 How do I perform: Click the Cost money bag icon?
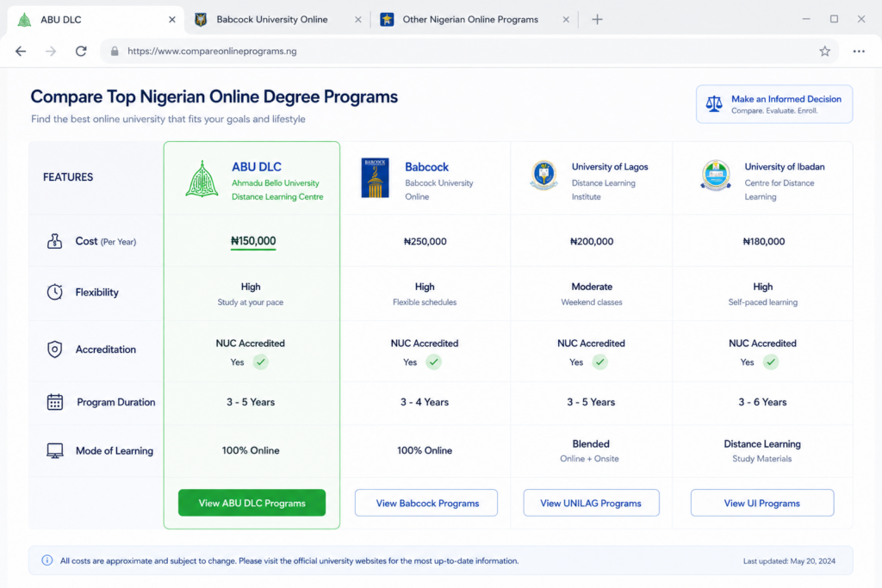tap(54, 241)
